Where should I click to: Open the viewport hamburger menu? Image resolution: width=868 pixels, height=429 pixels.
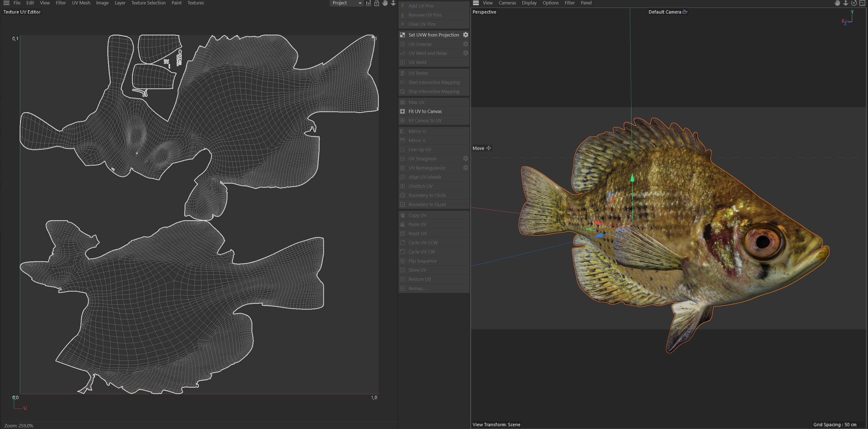click(476, 3)
